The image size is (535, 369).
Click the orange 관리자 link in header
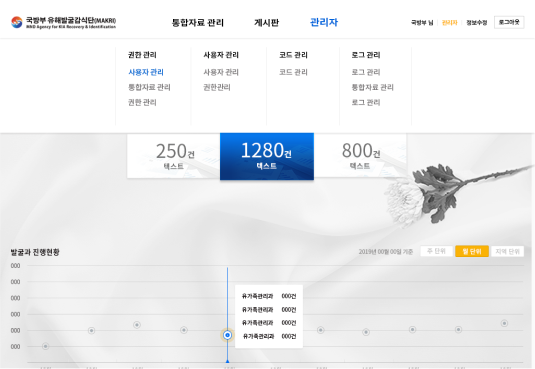449,23
